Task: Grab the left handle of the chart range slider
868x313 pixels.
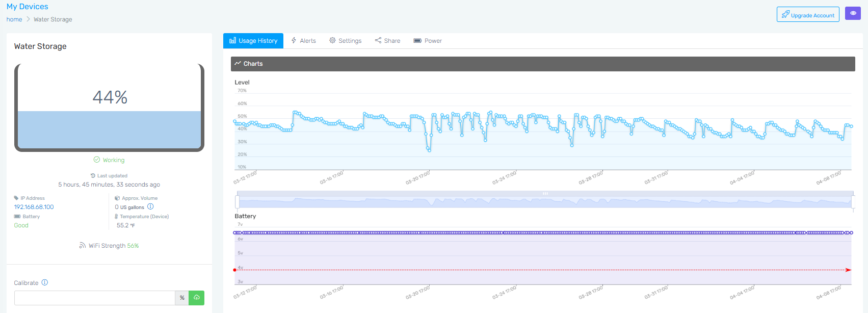Action: (x=237, y=201)
